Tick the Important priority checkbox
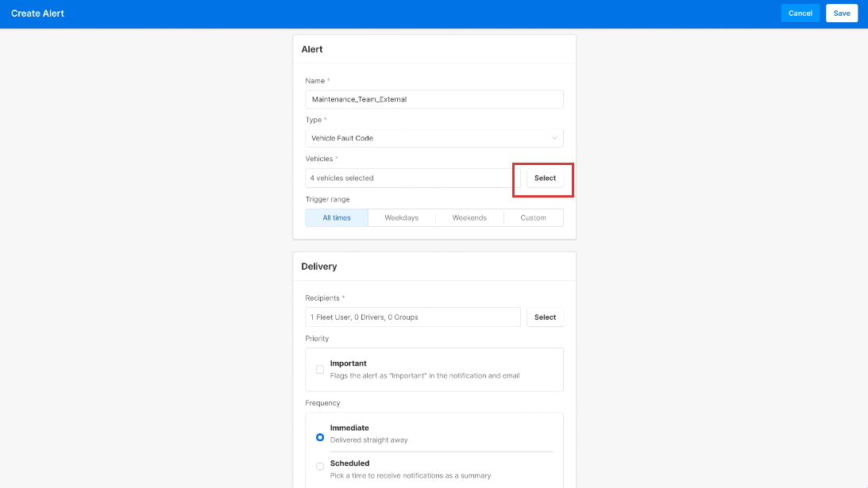Screen dimensions: 868x488 pos(320,369)
